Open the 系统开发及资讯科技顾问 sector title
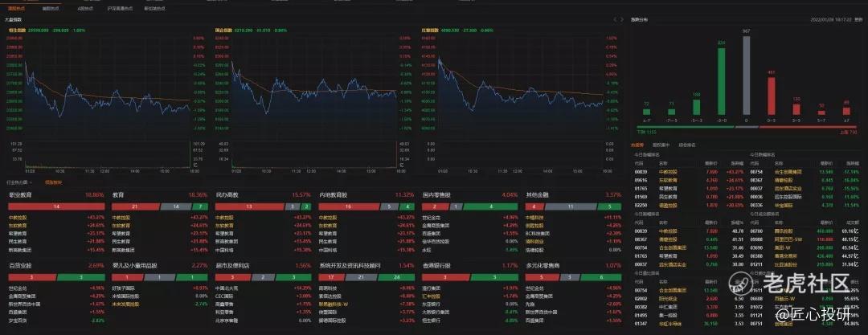Image resolution: width=868 pixels, height=335 pixels. [x=350, y=266]
